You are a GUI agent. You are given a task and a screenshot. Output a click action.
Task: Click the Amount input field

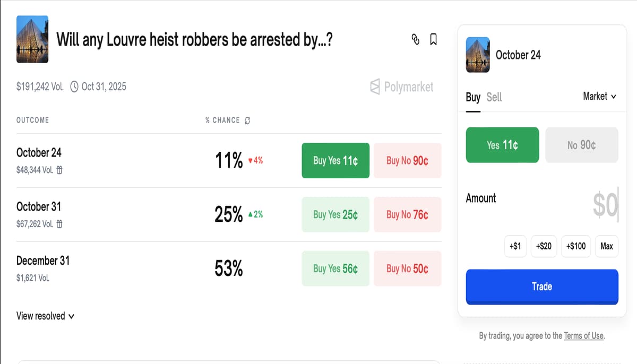point(584,205)
